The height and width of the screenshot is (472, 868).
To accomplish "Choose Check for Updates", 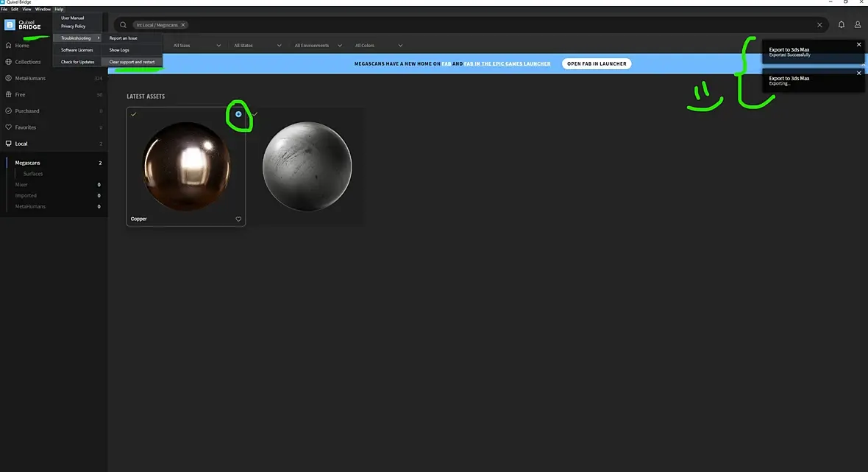I will point(77,62).
